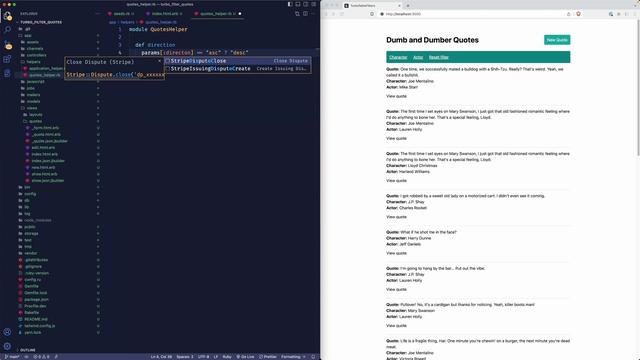This screenshot has width=640, height=360.
Task: Open the Manage gear icon in VS Code
Action: (7, 346)
